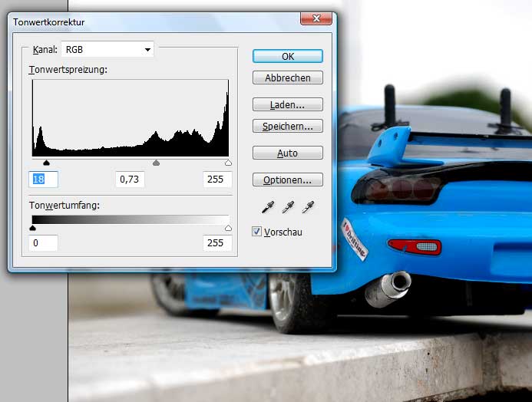The width and height of the screenshot is (532, 402).
Task: Click the white output level slider
Action: pos(228,228)
